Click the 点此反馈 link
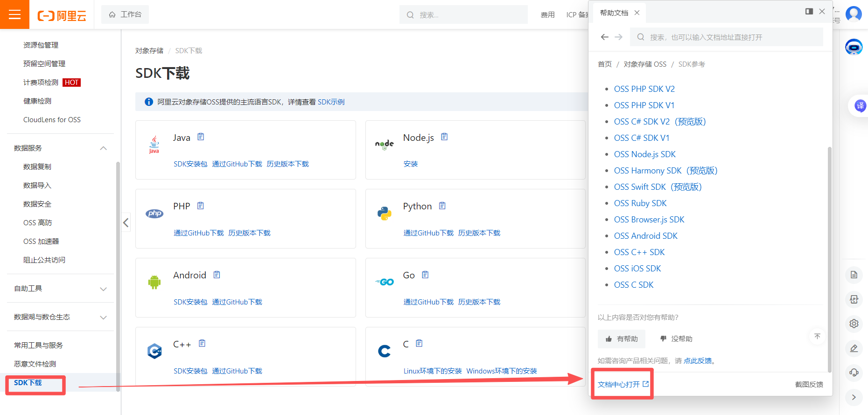The image size is (868, 415). [698, 360]
